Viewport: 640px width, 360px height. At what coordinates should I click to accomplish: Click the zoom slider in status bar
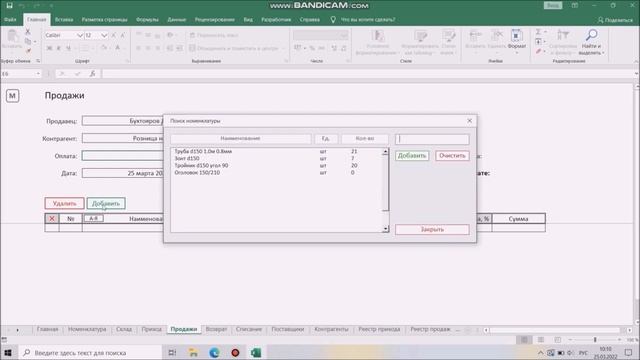595,340
